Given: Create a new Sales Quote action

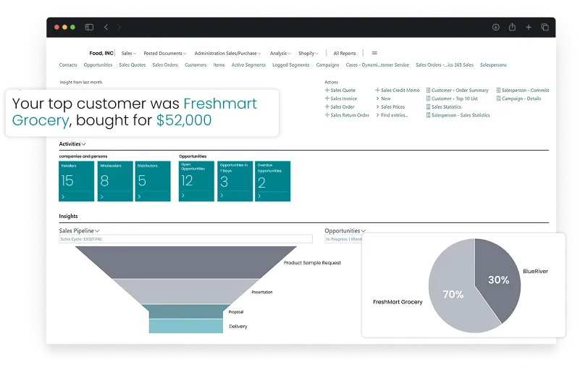Looking at the screenshot, I should [340, 90].
